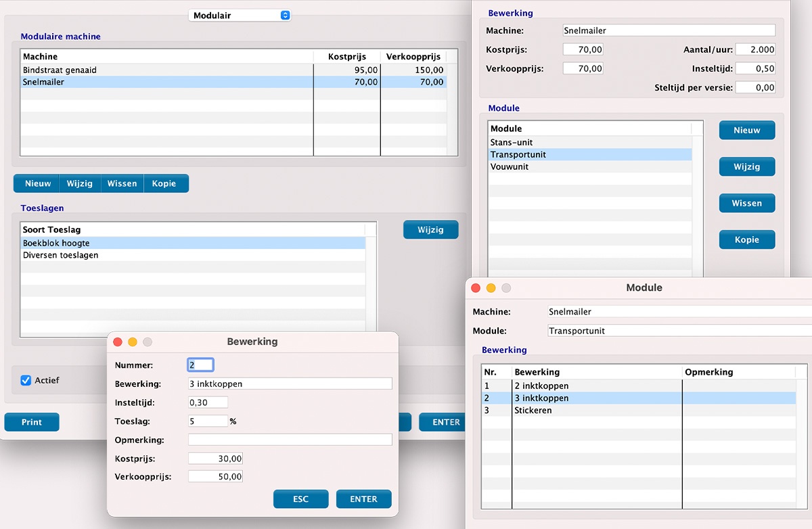This screenshot has height=529, width=812.
Task: Edit Module field showing Transportunit
Action: tap(679, 331)
